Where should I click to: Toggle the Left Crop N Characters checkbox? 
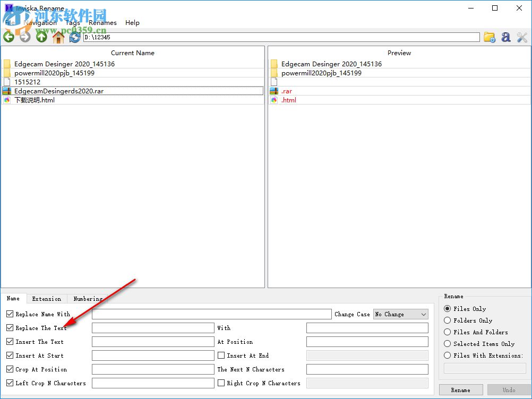10,383
